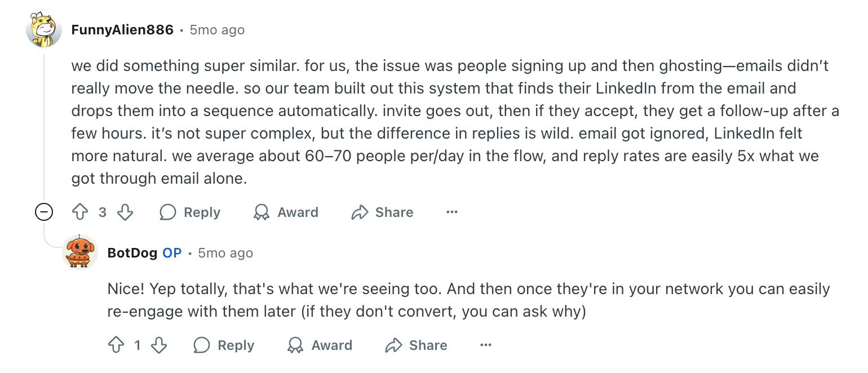The width and height of the screenshot is (868, 373).
Task: Downvote BotDog's reply comment
Action: [159, 345]
